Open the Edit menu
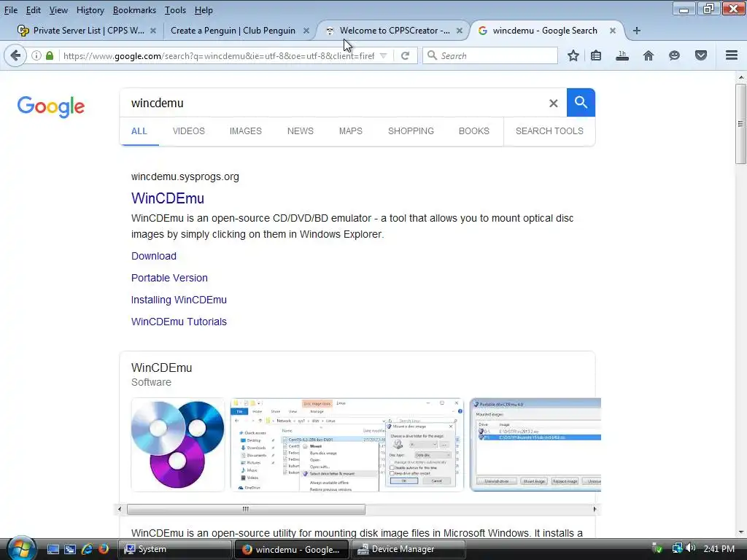This screenshot has height=560, width=747. click(33, 10)
